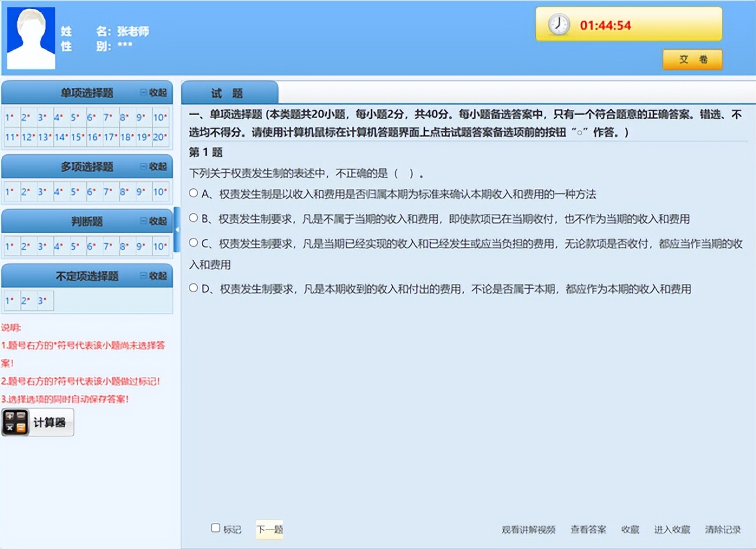Select option D's radio button
Viewport: 756px width, 549px height.
193,288
